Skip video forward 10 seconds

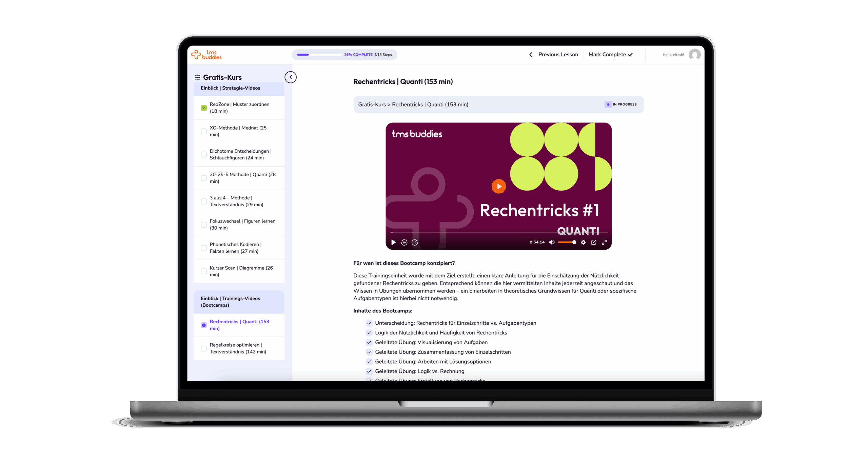coord(414,242)
